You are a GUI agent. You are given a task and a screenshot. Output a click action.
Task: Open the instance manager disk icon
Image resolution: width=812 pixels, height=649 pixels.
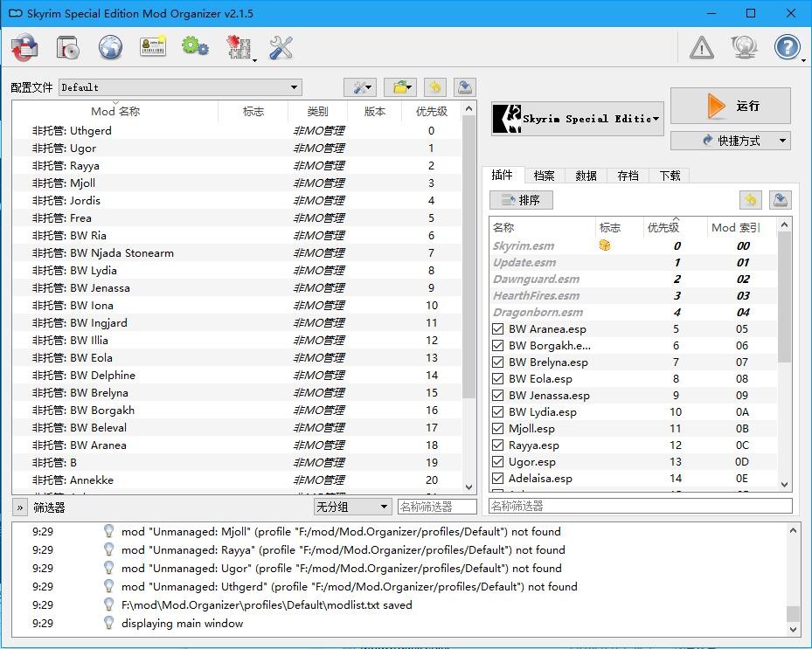[x=68, y=48]
